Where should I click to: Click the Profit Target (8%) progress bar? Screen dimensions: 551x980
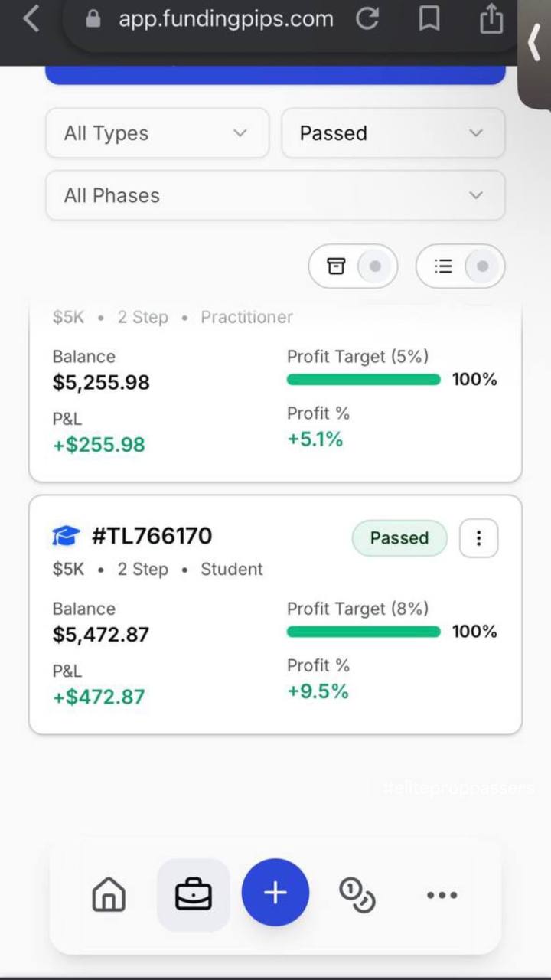click(x=364, y=632)
